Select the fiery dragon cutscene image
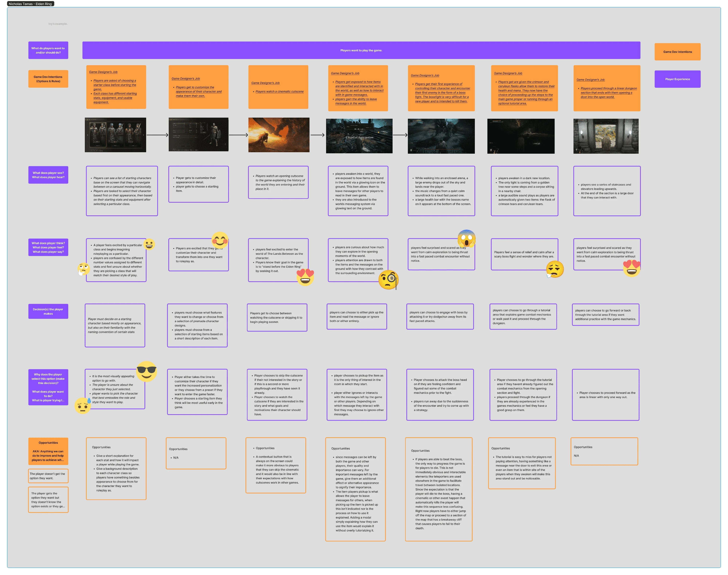 (x=278, y=135)
